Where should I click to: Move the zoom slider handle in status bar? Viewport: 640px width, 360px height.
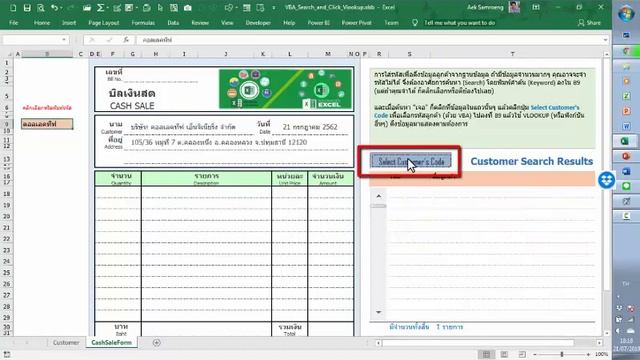562,354
